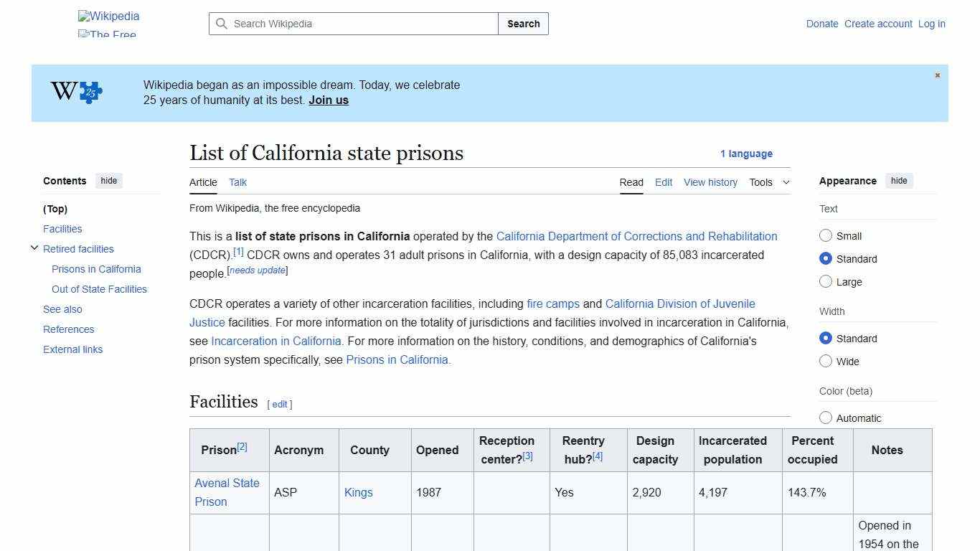The height and width of the screenshot is (551, 980).
Task: Open the Avenal State Prison article
Action: (x=227, y=492)
